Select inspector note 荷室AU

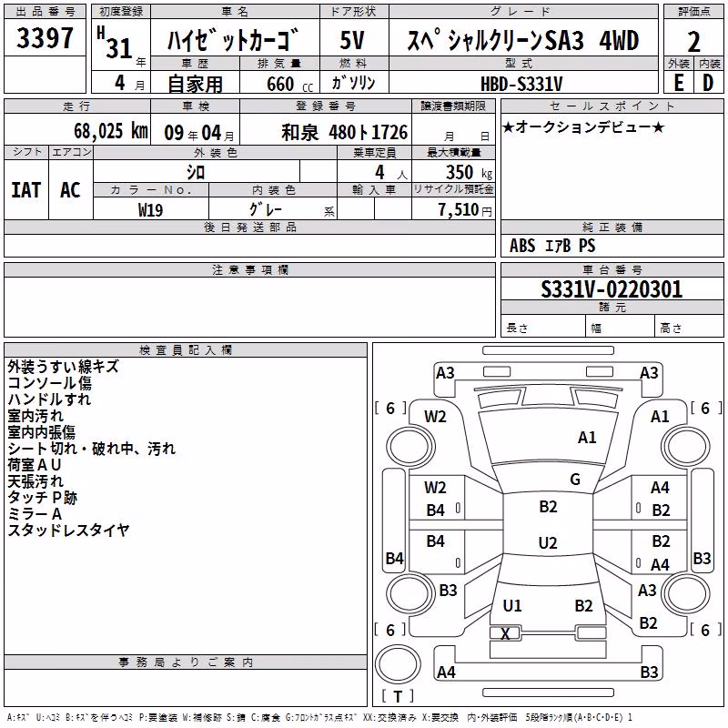(35, 464)
